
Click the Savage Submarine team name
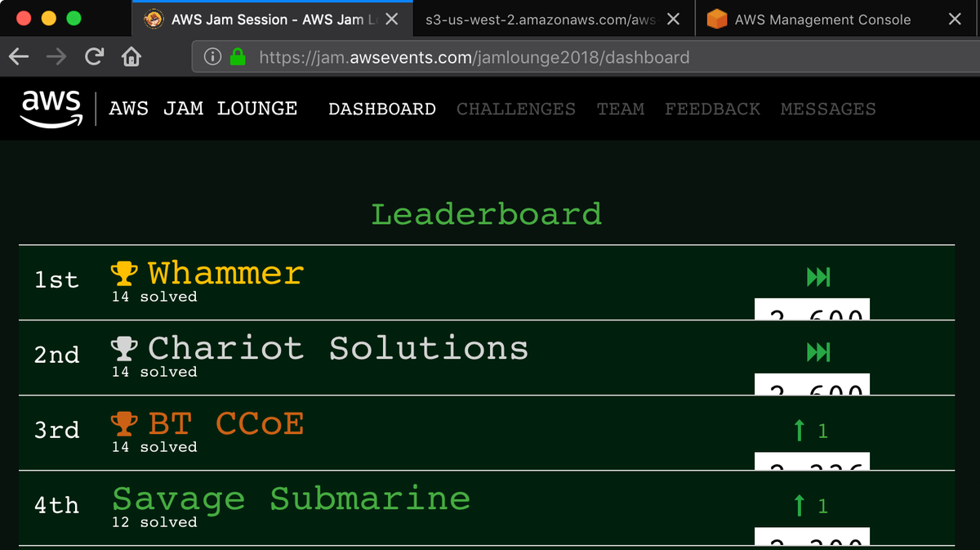(292, 499)
